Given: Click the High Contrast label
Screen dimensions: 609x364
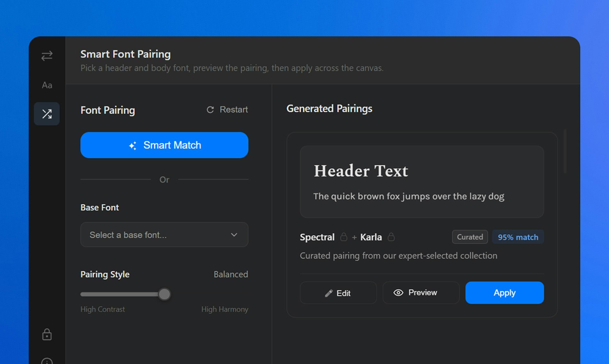Looking at the screenshot, I should (x=103, y=309).
